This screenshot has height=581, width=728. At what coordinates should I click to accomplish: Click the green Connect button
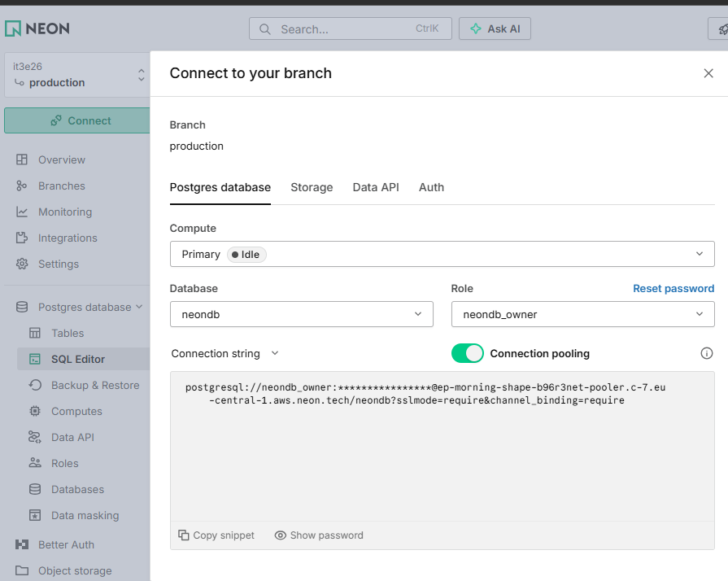click(x=77, y=120)
